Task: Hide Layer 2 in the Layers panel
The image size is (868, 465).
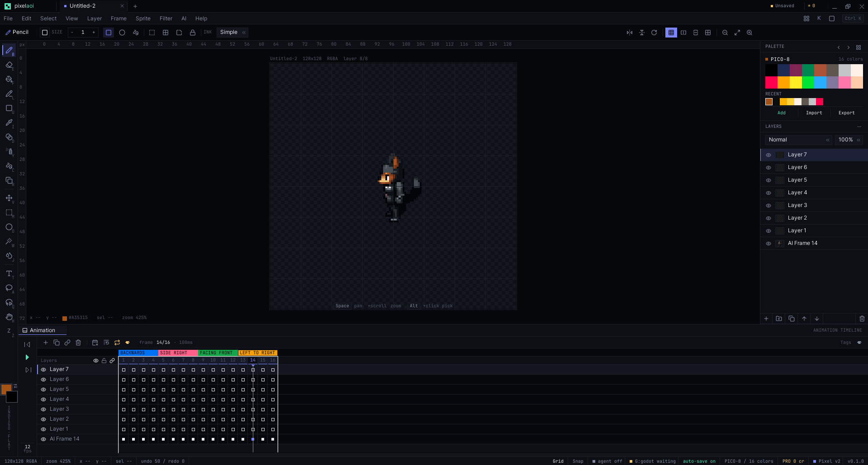Action: coord(768,218)
